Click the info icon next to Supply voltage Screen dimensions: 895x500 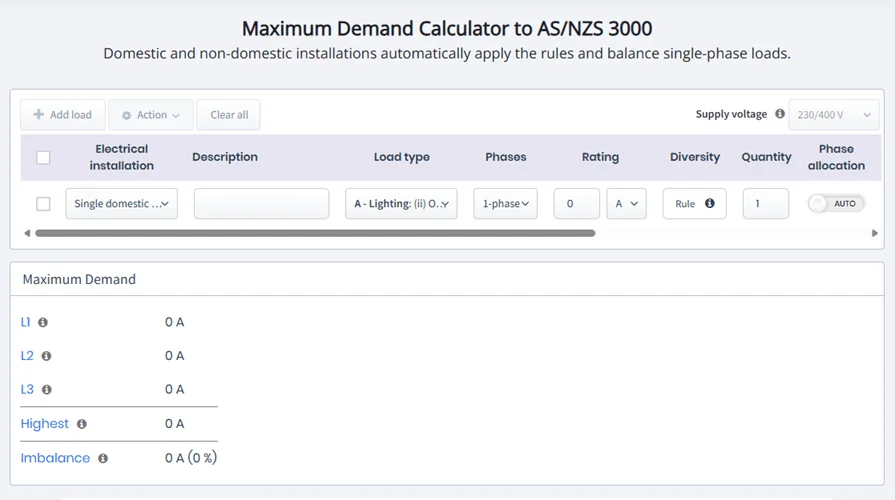[780, 114]
